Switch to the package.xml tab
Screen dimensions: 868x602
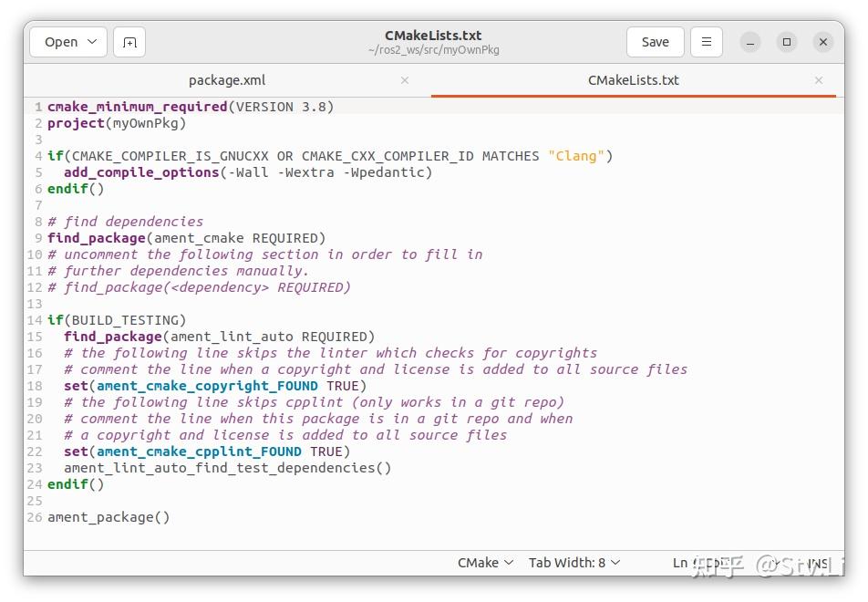coord(227,80)
